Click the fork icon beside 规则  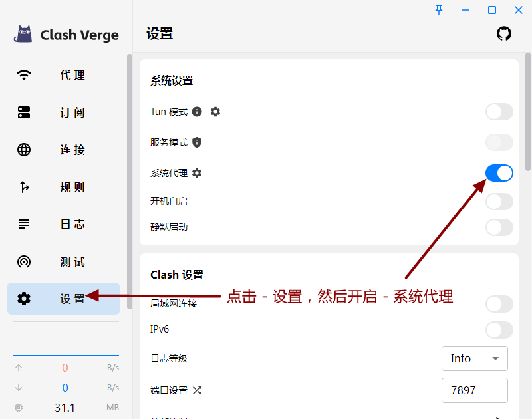(x=24, y=187)
